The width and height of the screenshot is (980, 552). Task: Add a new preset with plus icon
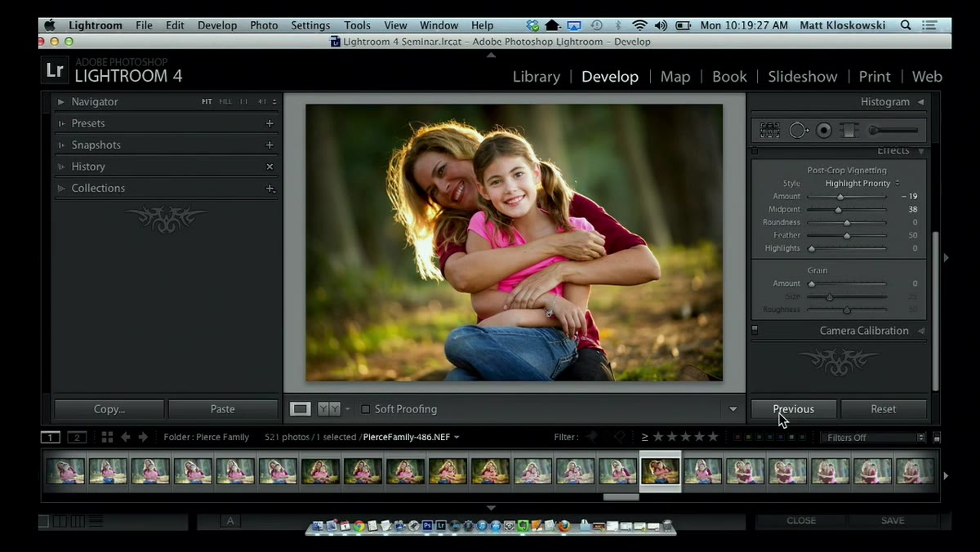click(269, 123)
